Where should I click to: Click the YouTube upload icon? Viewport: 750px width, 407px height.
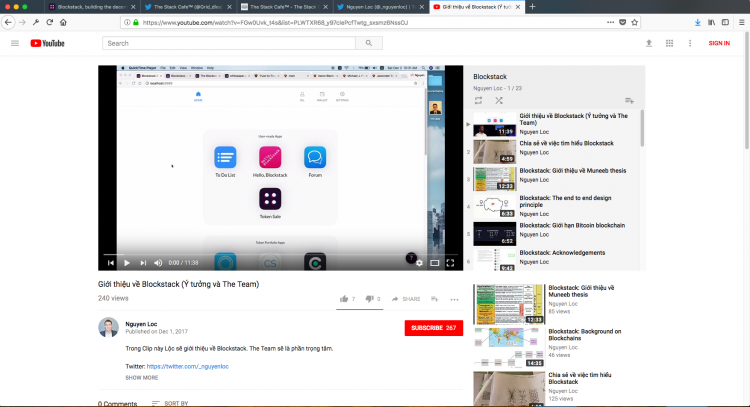pos(649,43)
